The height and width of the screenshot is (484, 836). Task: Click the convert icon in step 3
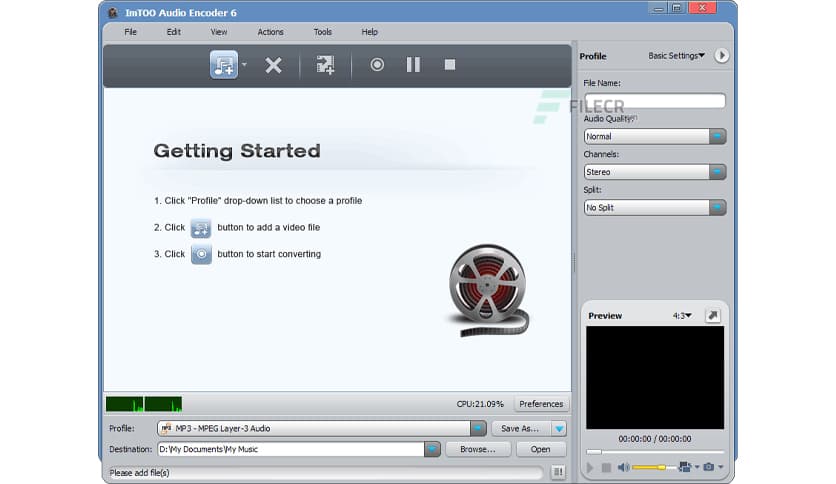click(x=201, y=254)
